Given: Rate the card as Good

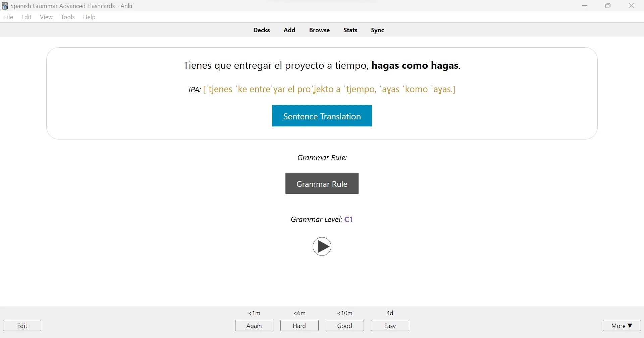Looking at the screenshot, I should [344, 325].
